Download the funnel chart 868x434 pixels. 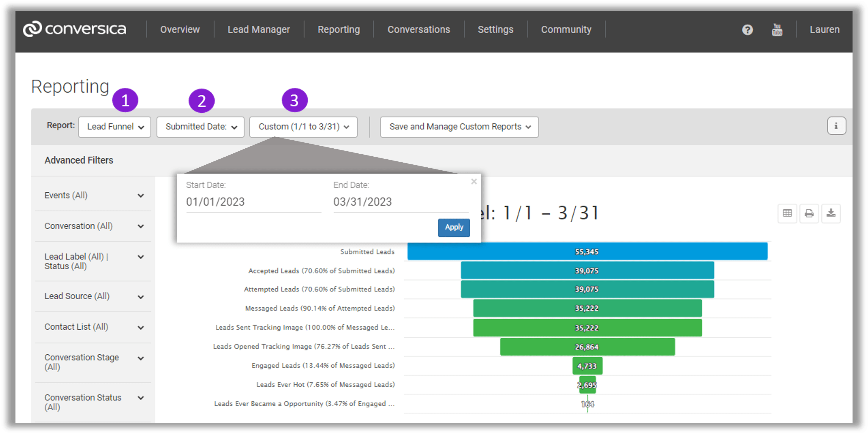[831, 213]
